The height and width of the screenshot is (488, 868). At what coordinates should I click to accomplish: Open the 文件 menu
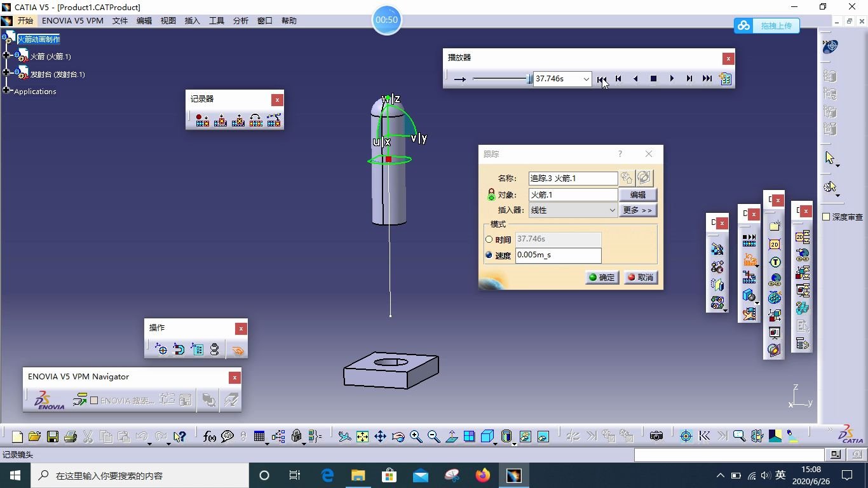(x=120, y=21)
